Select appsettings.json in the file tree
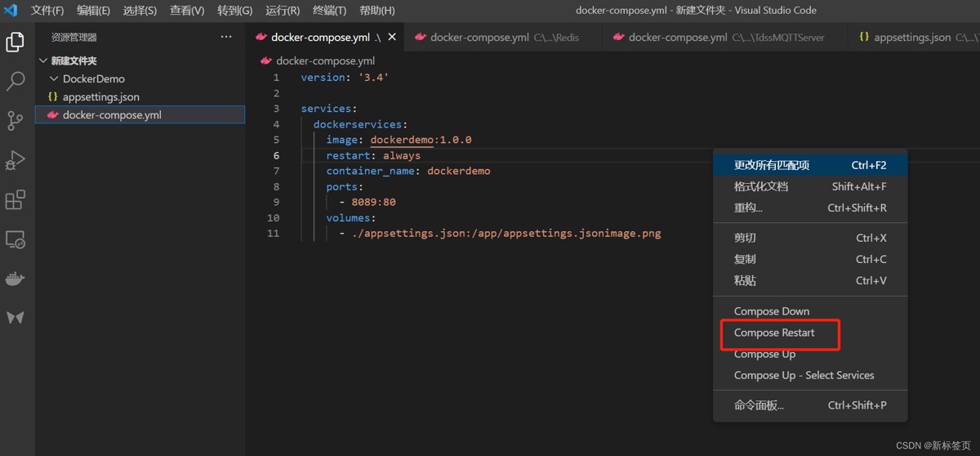 click(x=100, y=97)
